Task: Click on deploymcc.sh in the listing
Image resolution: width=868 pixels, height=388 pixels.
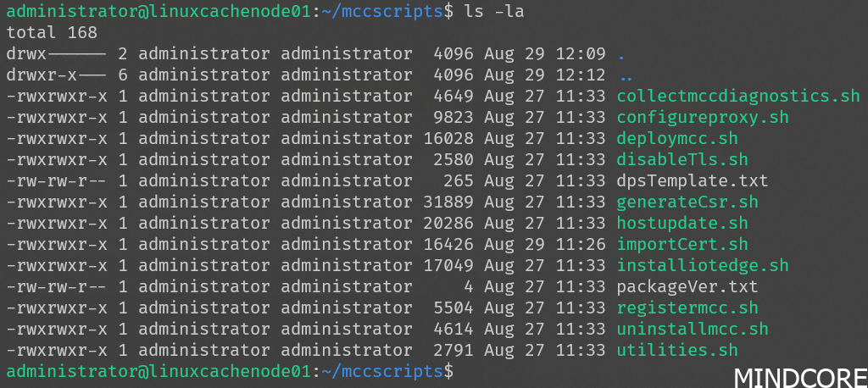Action: (x=677, y=138)
